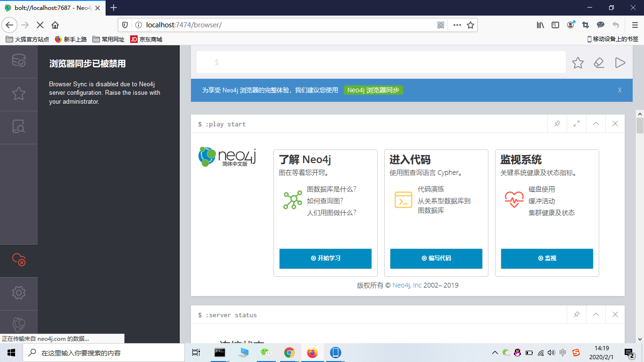Image resolution: width=644 pixels, height=362 pixels.
Task: Open the QR code icon in address bar
Action: click(x=441, y=25)
